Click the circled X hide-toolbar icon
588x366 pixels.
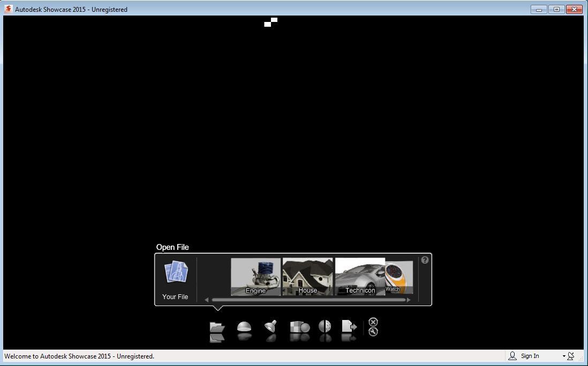coord(373,322)
